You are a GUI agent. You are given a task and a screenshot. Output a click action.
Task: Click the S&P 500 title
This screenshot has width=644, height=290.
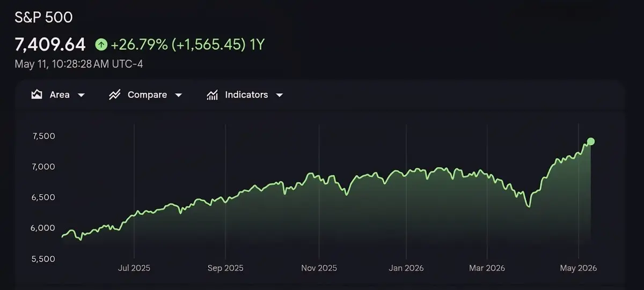click(x=43, y=17)
